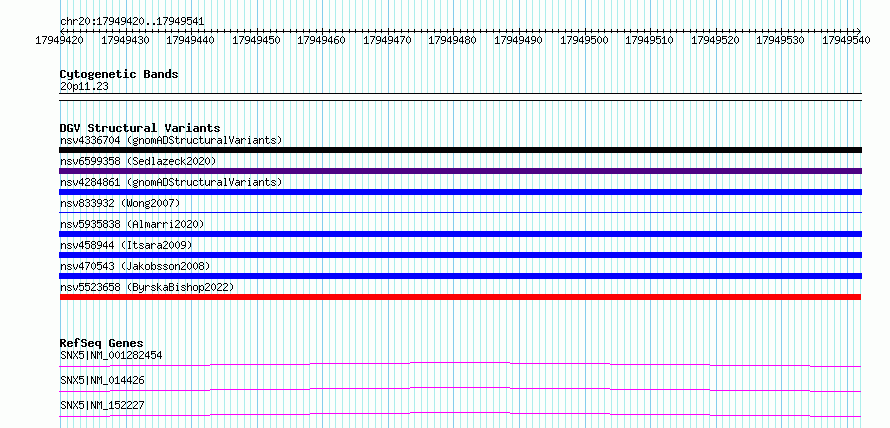This screenshot has width=890, height=428.
Task: Open transcript label SNX5|NM_014426
Action: [102, 380]
